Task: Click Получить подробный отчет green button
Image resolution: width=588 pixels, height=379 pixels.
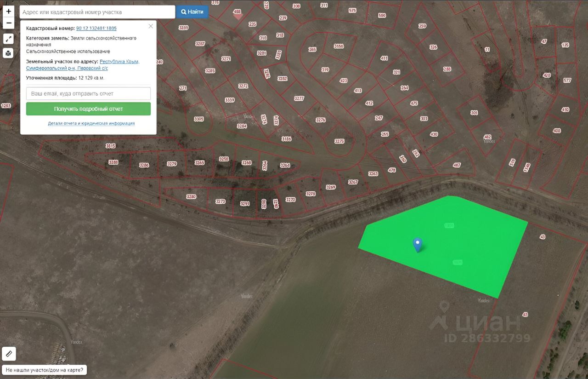Action: pyautogui.click(x=88, y=109)
